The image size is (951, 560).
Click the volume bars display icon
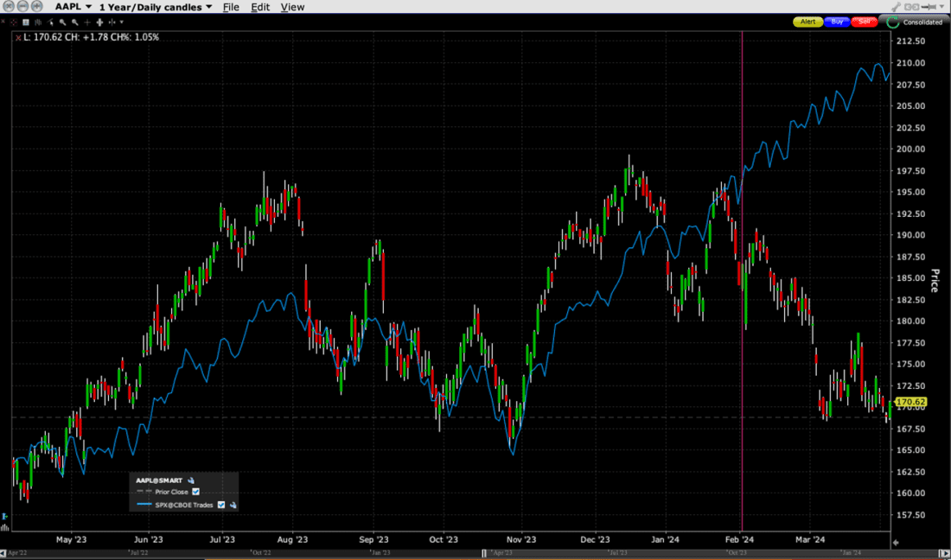point(37,22)
